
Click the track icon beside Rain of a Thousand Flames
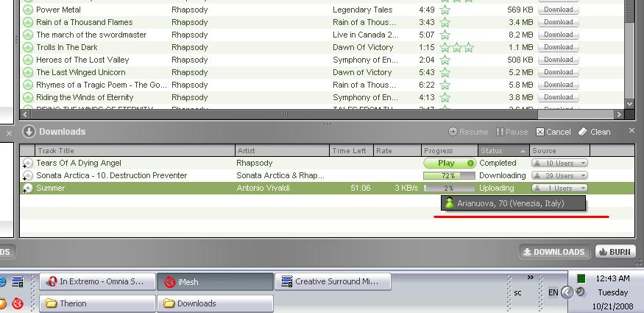point(28,22)
